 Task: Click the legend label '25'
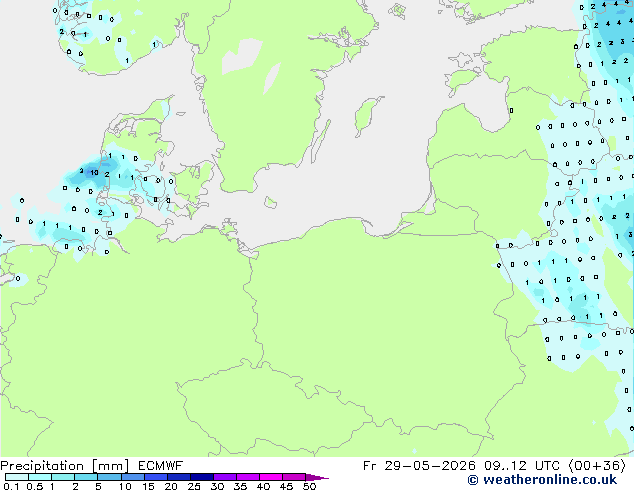(194, 486)
